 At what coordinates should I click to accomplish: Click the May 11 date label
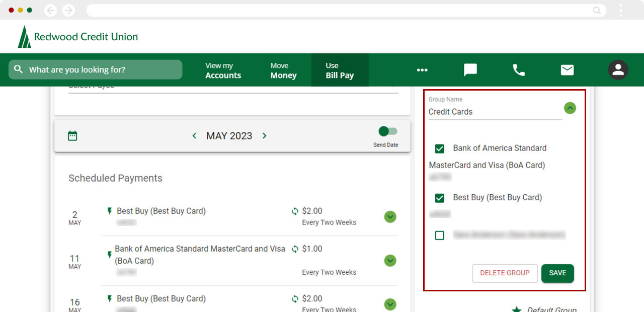pos(74,262)
